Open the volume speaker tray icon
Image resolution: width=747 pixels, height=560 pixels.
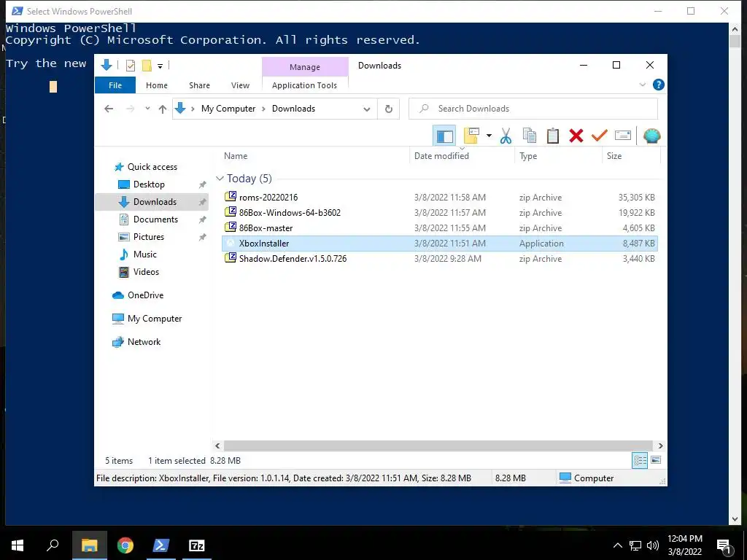[x=653, y=545]
